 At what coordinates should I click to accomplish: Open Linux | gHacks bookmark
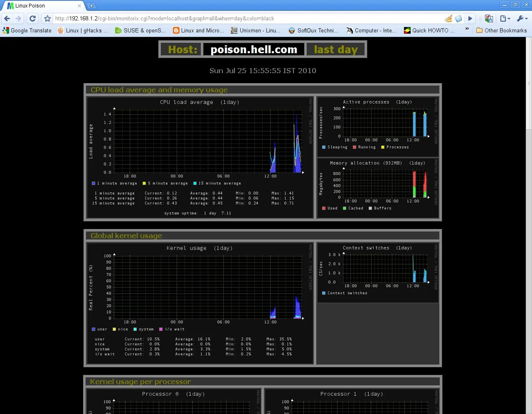83,30
